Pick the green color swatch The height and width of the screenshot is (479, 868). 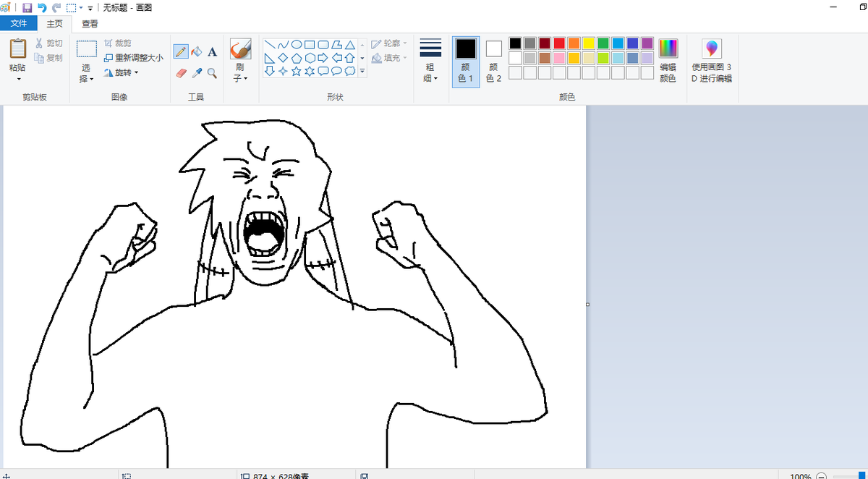(x=603, y=43)
